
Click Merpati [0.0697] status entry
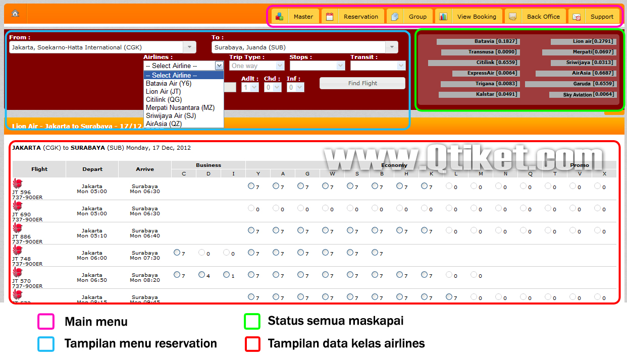tap(579, 52)
